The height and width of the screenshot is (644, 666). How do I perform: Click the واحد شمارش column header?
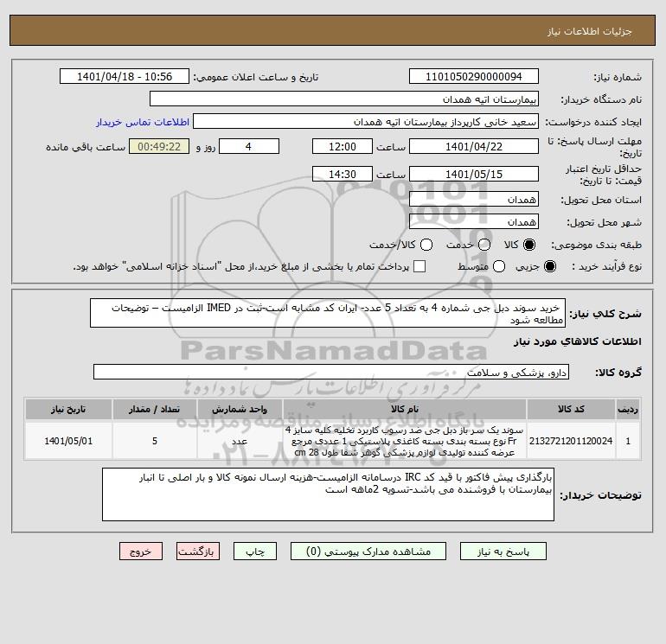coord(240,409)
